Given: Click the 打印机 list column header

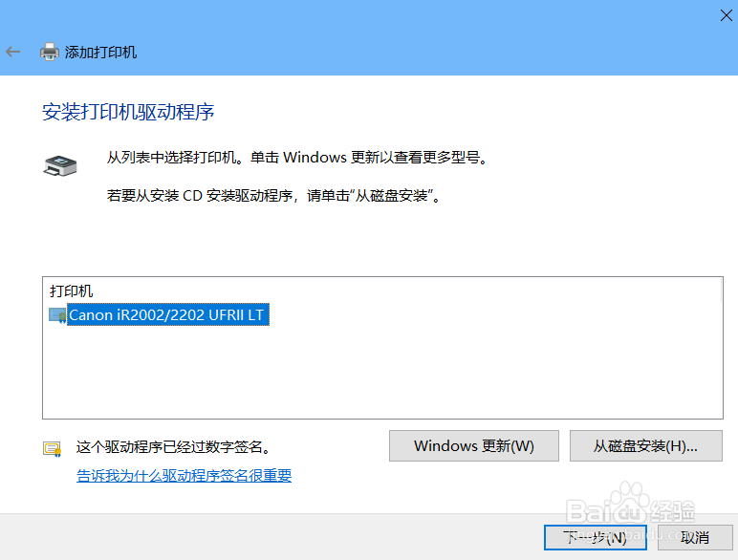Looking at the screenshot, I should click(x=72, y=291).
